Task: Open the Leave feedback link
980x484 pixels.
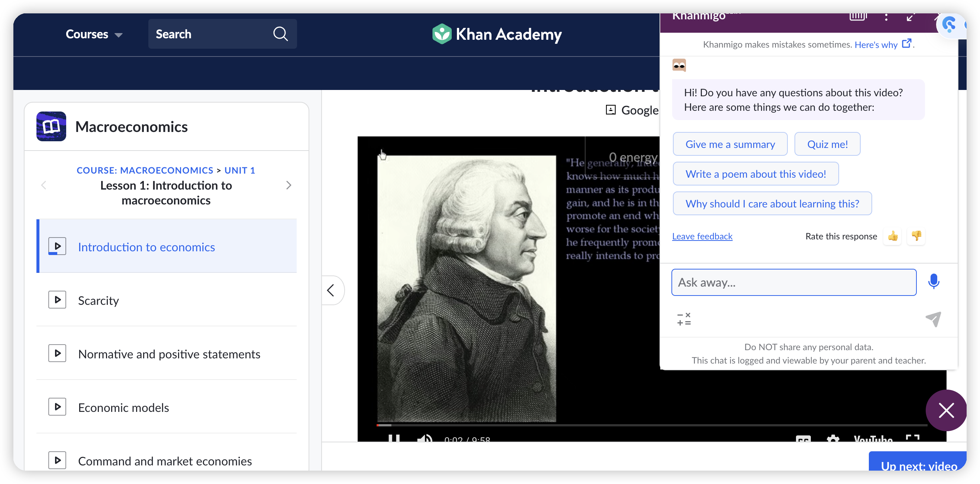Action: (x=702, y=236)
